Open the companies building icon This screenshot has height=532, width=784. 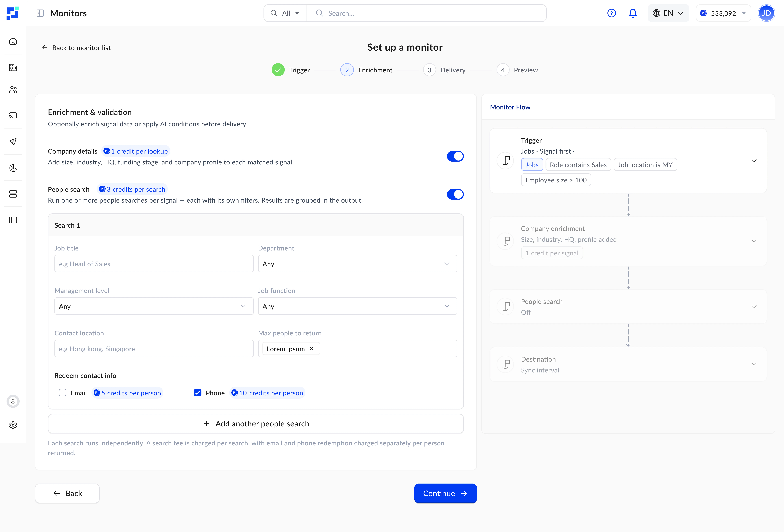pos(13,68)
